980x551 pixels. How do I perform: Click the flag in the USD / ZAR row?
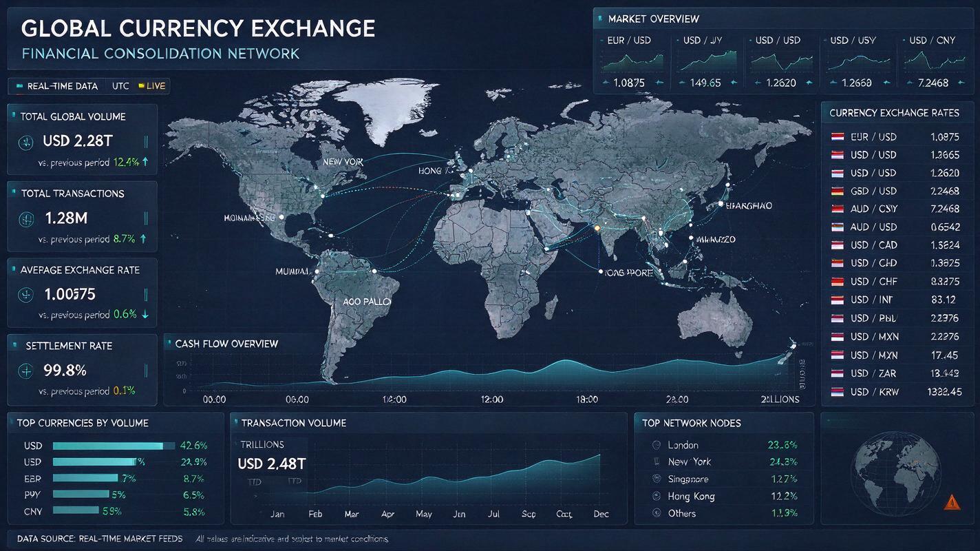pos(838,373)
